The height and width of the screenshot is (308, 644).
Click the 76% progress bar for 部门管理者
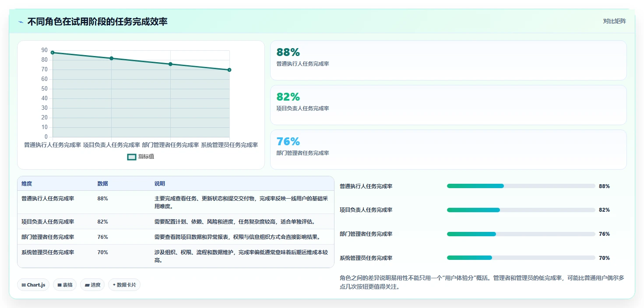pyautogui.click(x=521, y=234)
